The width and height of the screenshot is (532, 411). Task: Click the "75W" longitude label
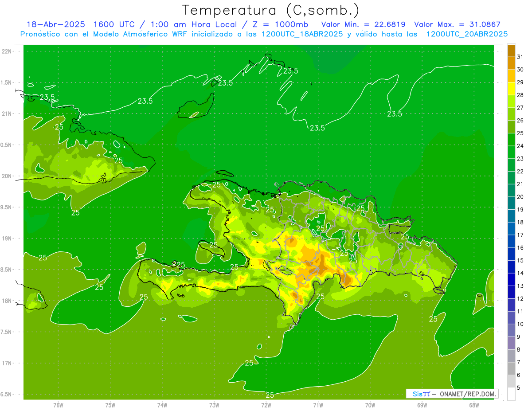pos(110,405)
